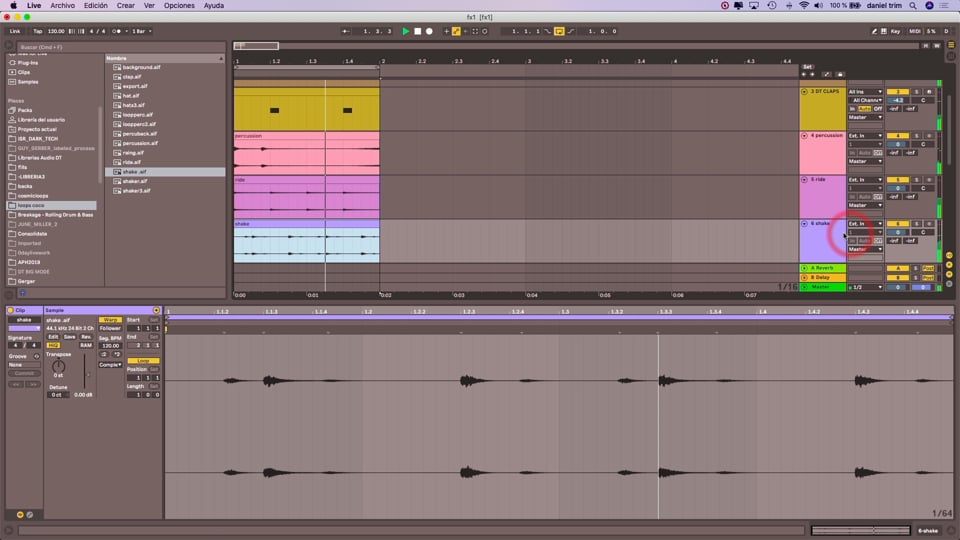Unfold the 6 shake track button
960x540 pixels.
click(x=804, y=224)
